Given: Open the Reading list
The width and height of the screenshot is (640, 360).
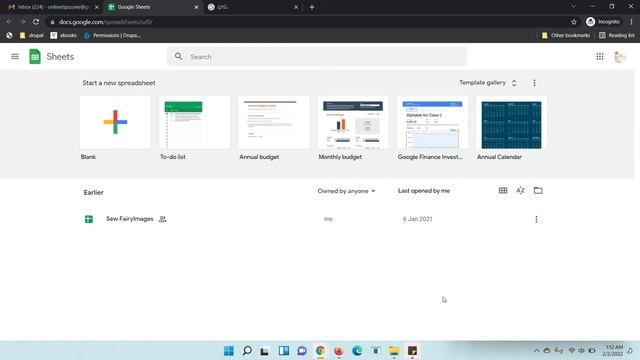Looking at the screenshot, I should click(617, 36).
